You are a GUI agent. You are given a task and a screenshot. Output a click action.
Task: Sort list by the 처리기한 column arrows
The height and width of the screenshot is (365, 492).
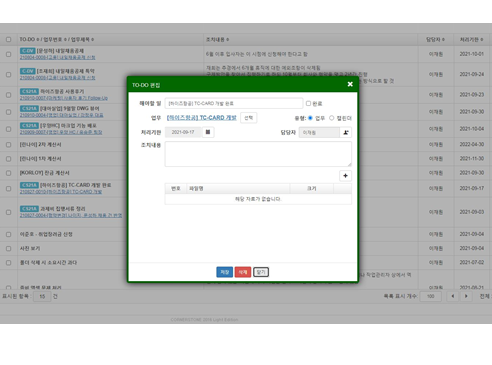pyautogui.click(x=482, y=40)
